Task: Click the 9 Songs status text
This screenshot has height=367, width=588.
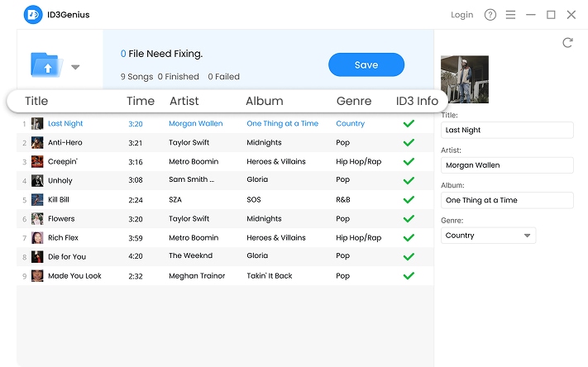Action: click(136, 77)
